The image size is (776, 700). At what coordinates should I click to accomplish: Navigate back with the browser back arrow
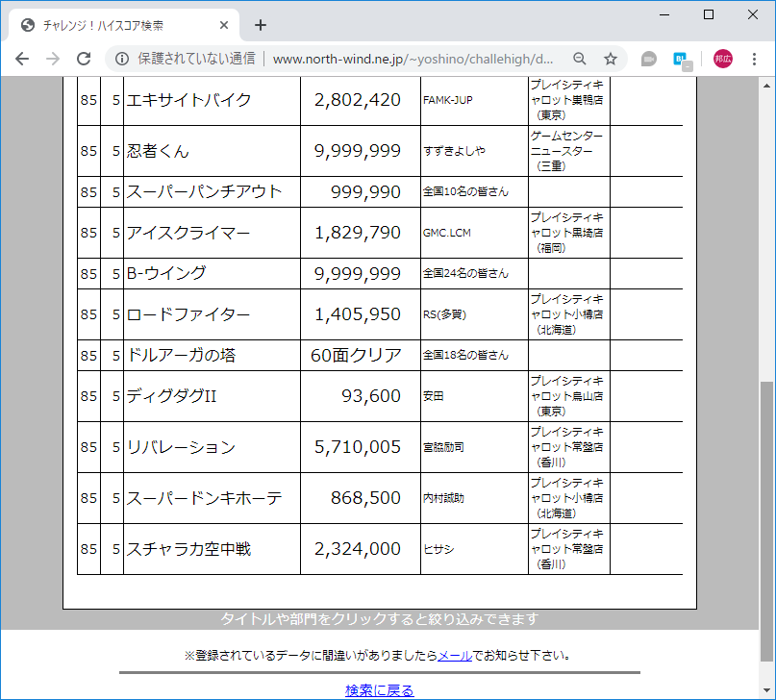point(21,58)
